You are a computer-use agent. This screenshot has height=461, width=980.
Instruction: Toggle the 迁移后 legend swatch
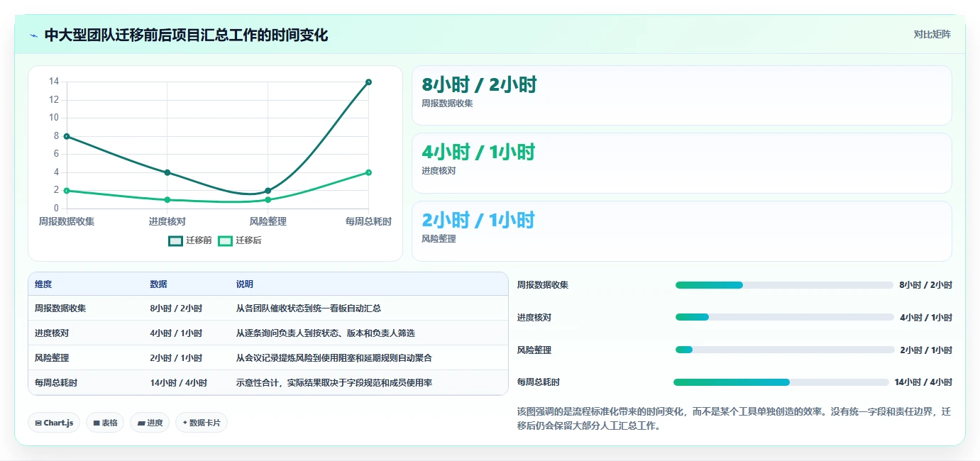coord(225,241)
